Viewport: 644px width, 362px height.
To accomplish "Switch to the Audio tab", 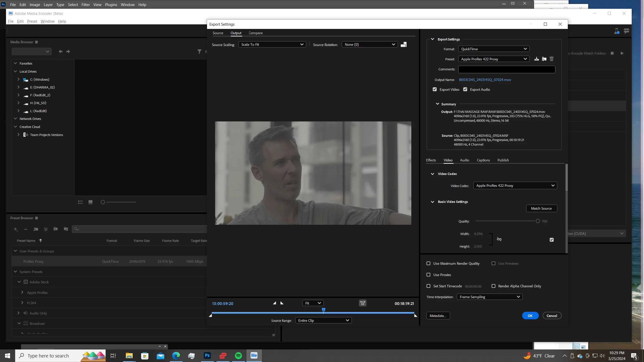I will tap(464, 160).
